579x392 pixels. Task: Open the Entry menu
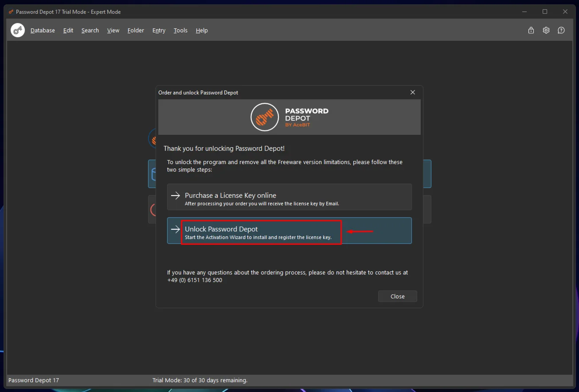(159, 30)
